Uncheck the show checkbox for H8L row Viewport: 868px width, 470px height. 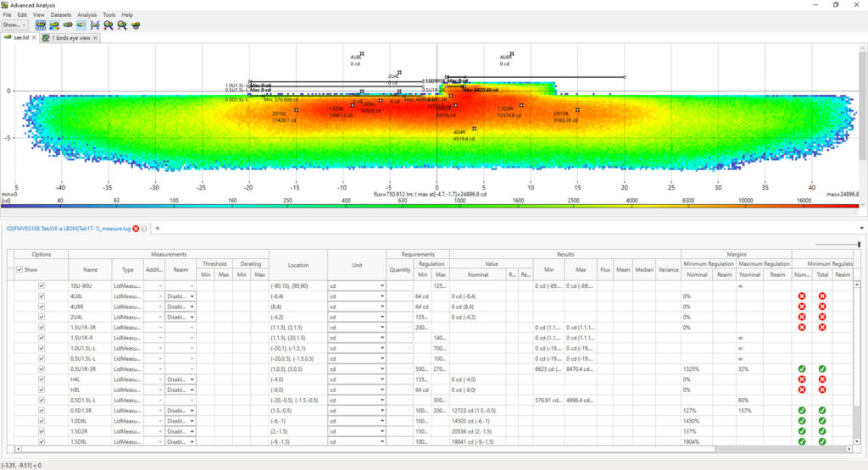pyautogui.click(x=42, y=390)
